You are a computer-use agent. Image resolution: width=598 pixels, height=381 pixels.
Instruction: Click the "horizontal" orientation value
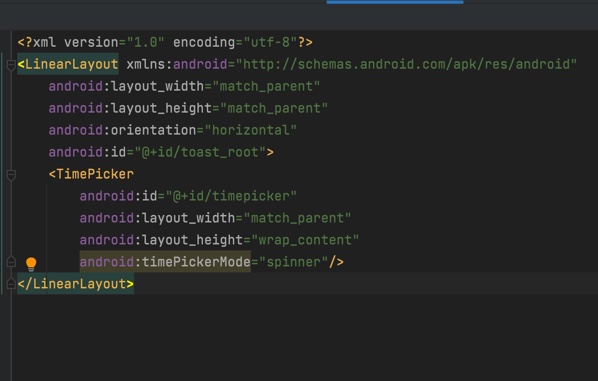click(x=251, y=130)
